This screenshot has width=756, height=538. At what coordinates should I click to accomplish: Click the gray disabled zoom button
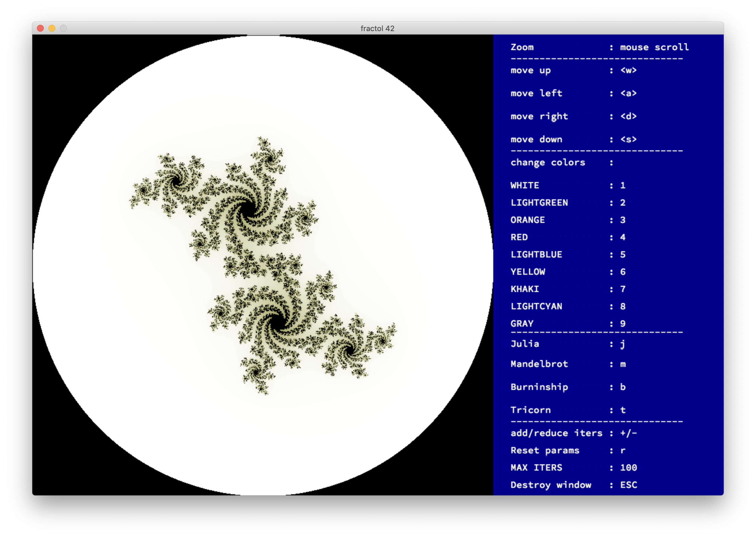(x=63, y=29)
